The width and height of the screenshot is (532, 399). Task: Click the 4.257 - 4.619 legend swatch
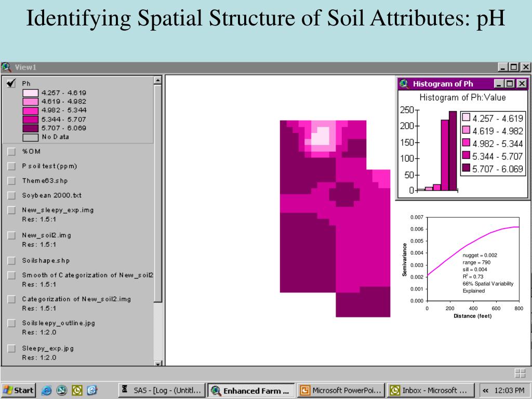click(x=31, y=93)
